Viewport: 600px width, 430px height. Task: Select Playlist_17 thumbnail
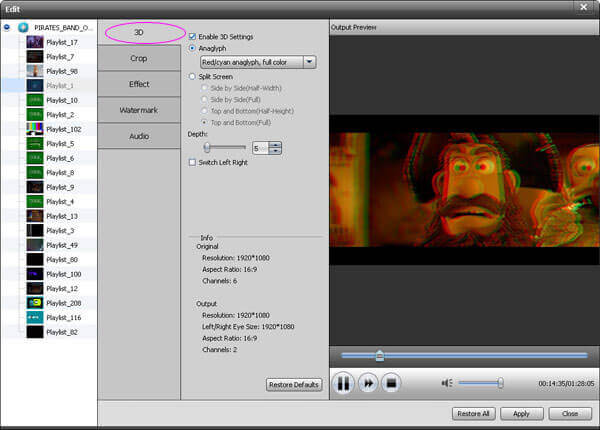(35, 42)
